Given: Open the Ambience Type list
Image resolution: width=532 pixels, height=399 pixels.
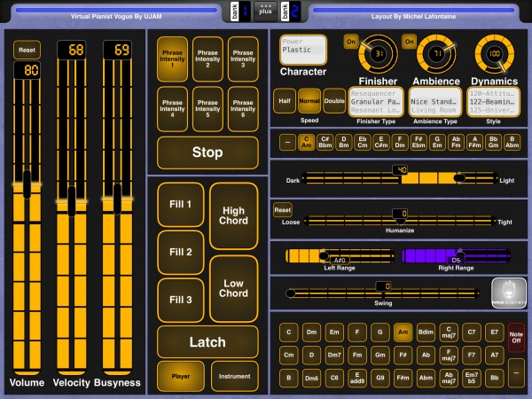Looking at the screenshot, I should [x=435, y=102].
